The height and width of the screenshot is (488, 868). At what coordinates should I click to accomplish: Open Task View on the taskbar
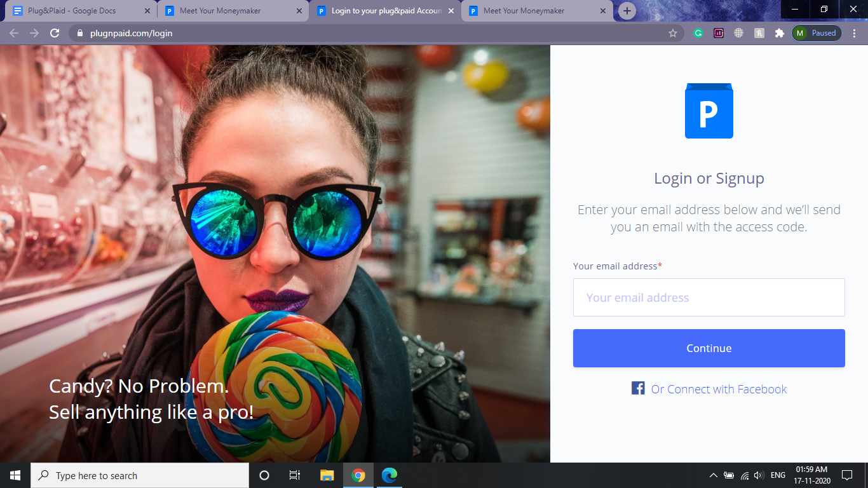(x=295, y=475)
